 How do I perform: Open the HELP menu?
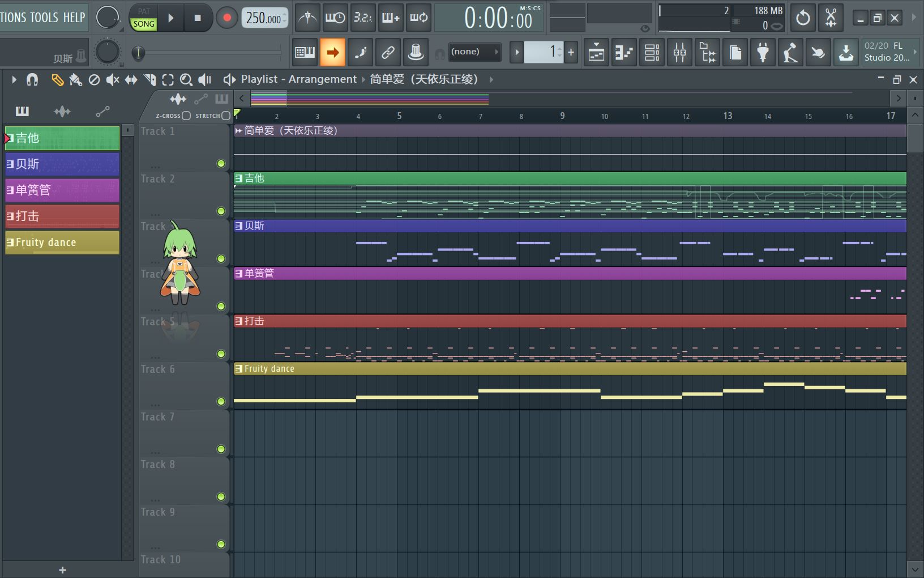[74, 18]
